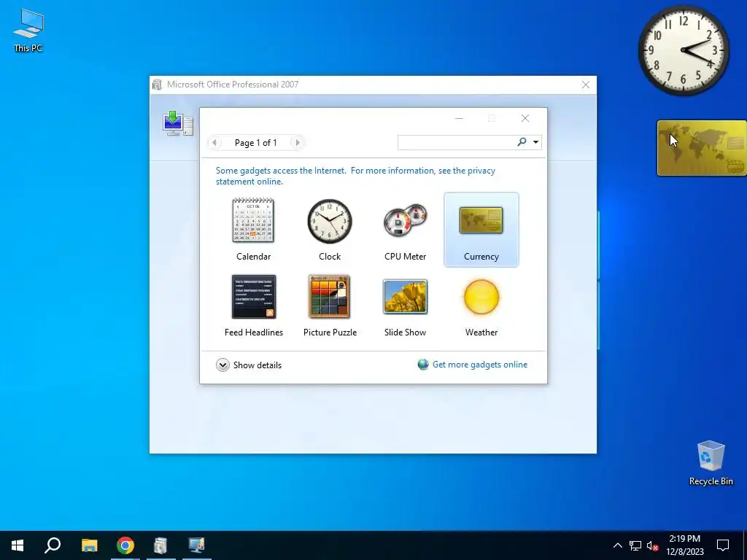Image resolution: width=747 pixels, height=560 pixels.
Task: Close the Microsoft Office Professional 2007 window
Action: tap(586, 85)
